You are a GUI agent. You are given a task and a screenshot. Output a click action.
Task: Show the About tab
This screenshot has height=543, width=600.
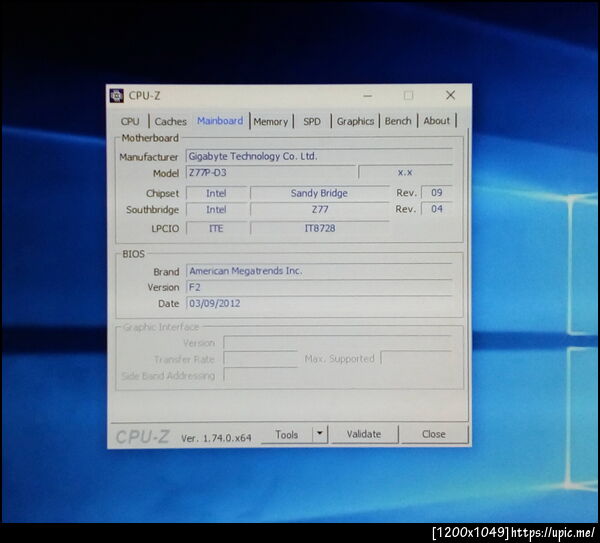point(437,121)
